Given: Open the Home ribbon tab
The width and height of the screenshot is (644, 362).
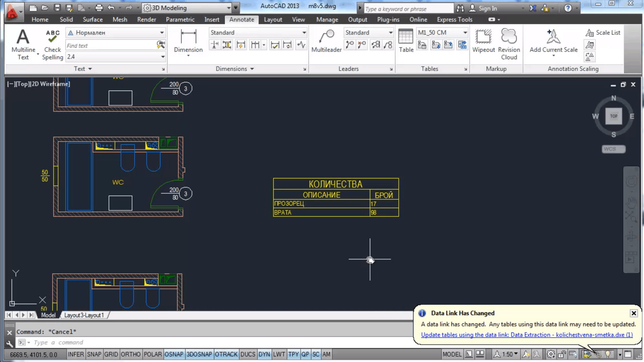Looking at the screenshot, I should point(40,19).
